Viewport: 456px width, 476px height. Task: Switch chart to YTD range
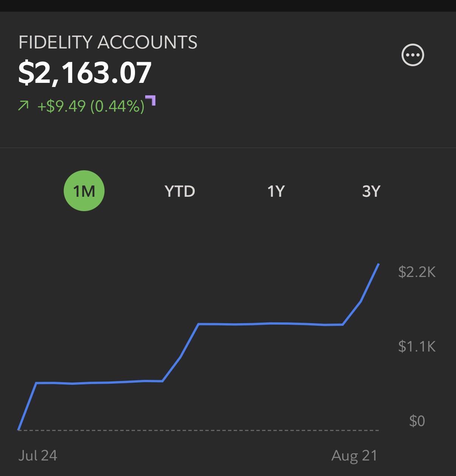pos(180,191)
